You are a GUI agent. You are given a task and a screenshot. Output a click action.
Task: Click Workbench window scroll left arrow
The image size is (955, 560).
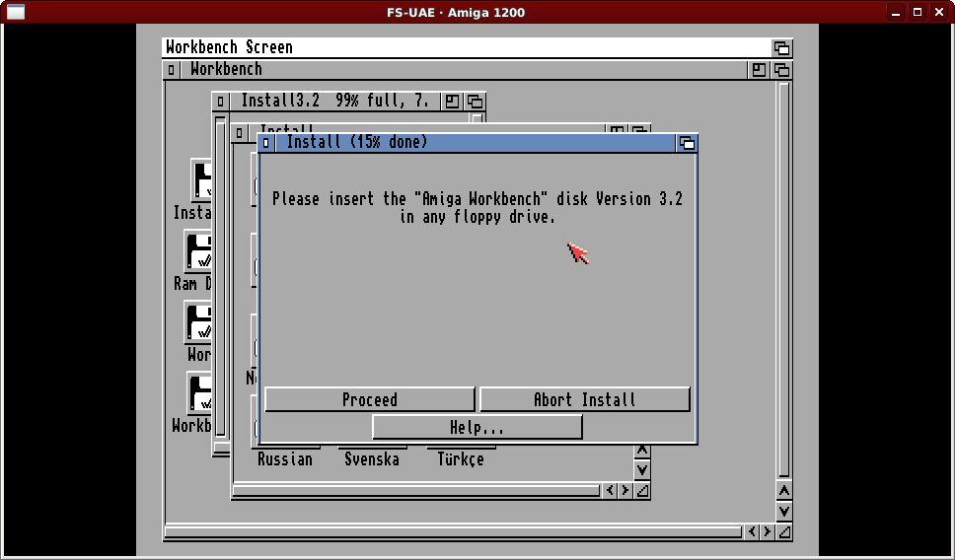click(x=752, y=532)
